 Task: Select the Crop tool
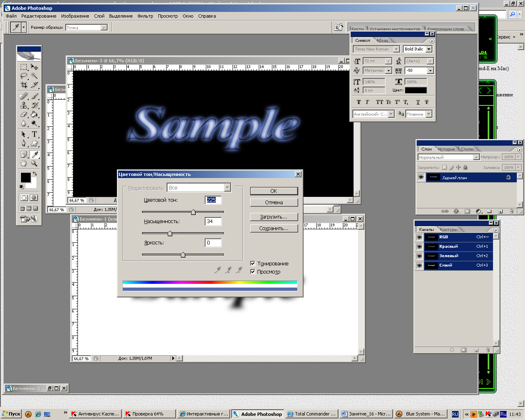24,85
